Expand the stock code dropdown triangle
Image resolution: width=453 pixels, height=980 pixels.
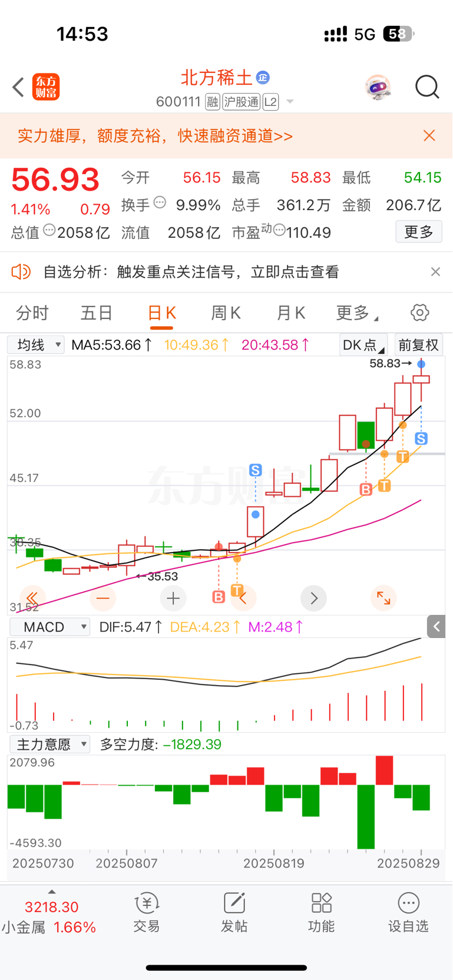click(x=290, y=102)
